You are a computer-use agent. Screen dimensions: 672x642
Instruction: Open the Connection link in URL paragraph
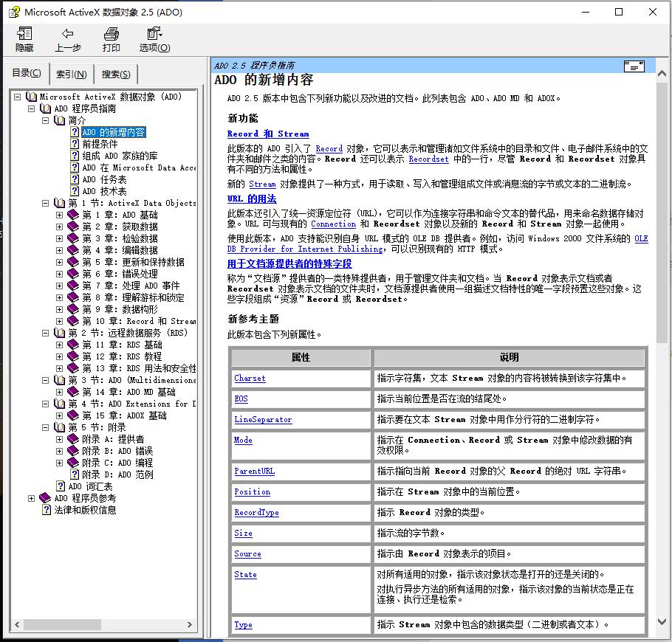pos(333,224)
